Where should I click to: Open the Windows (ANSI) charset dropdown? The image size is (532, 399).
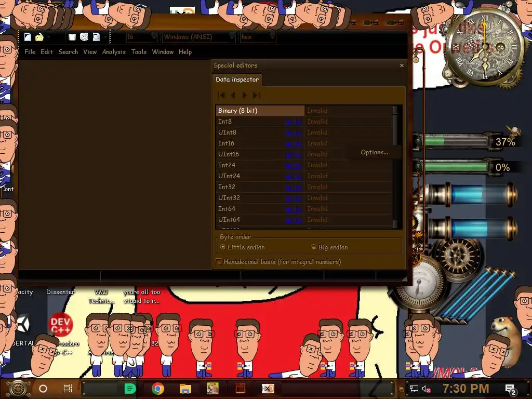tap(198, 37)
